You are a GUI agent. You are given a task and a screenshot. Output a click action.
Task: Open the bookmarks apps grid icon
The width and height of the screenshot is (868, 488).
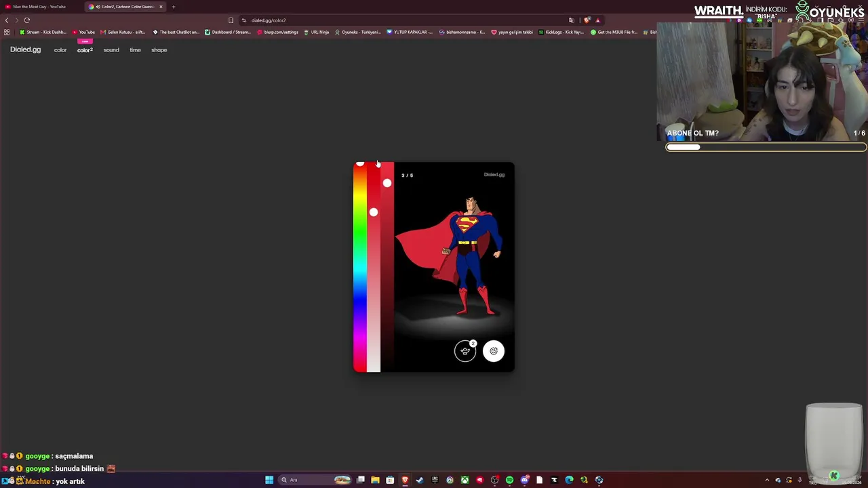pos(7,32)
